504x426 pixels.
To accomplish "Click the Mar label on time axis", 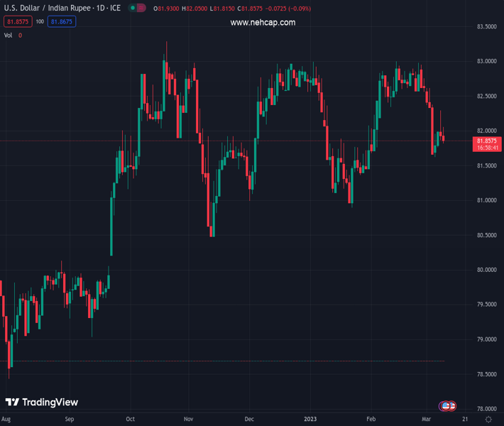I will click(x=426, y=420).
